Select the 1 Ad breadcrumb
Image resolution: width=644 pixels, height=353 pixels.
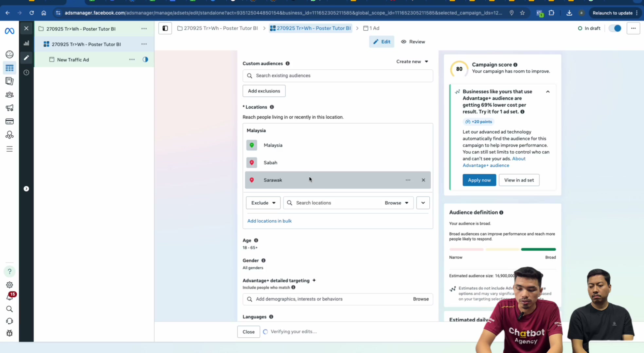(371, 28)
